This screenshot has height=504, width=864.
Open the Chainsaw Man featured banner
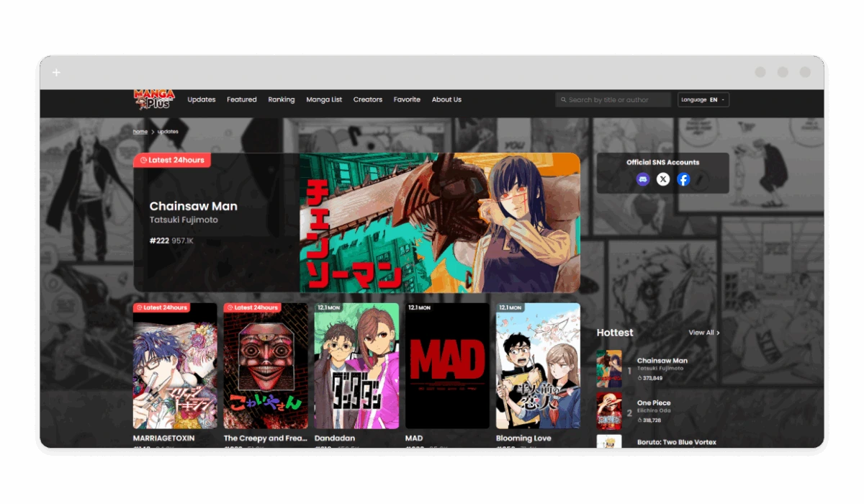(x=439, y=222)
